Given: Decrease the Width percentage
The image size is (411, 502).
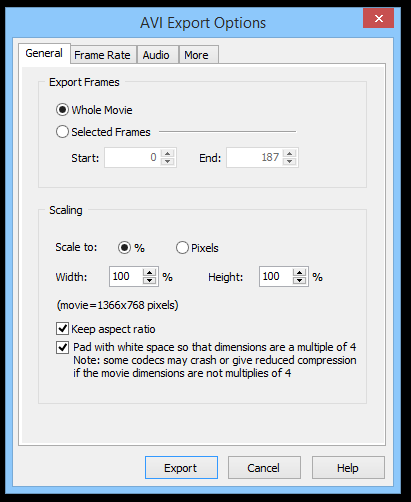Looking at the screenshot, I should tap(149, 281).
